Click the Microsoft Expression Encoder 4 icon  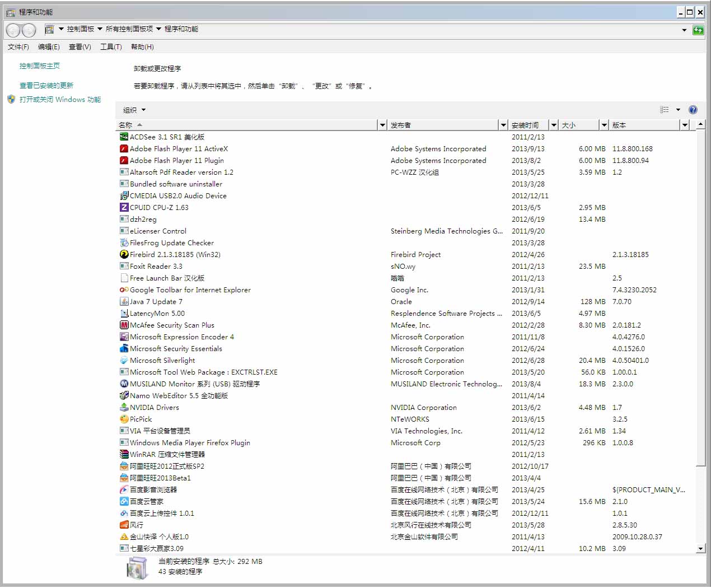[x=124, y=337]
